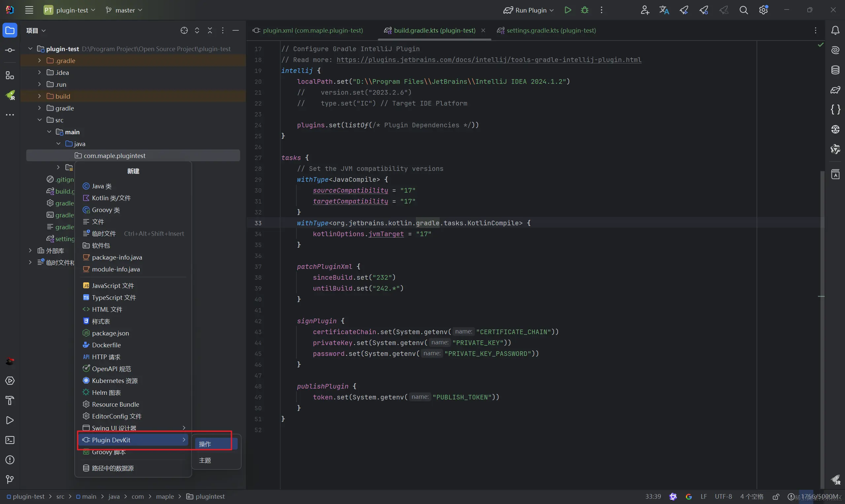Open project view mode dropdown
The width and height of the screenshot is (845, 504).
click(x=36, y=31)
